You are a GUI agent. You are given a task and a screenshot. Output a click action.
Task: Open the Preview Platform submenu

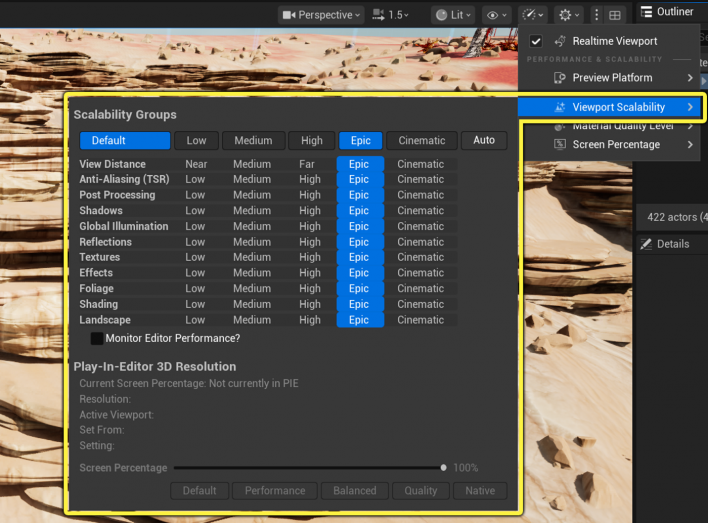pyautogui.click(x=610, y=78)
